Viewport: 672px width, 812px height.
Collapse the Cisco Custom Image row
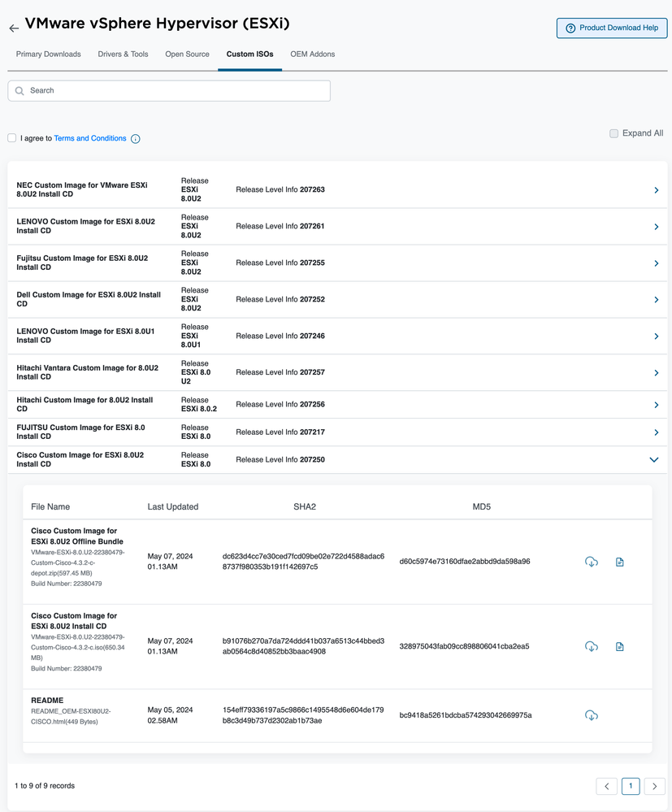tap(654, 460)
